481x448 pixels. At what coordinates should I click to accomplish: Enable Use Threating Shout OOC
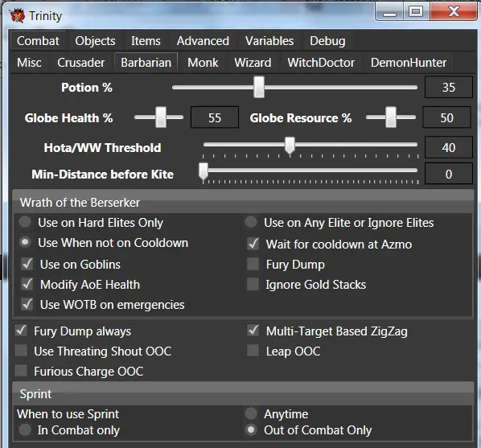pyautogui.click(x=21, y=351)
